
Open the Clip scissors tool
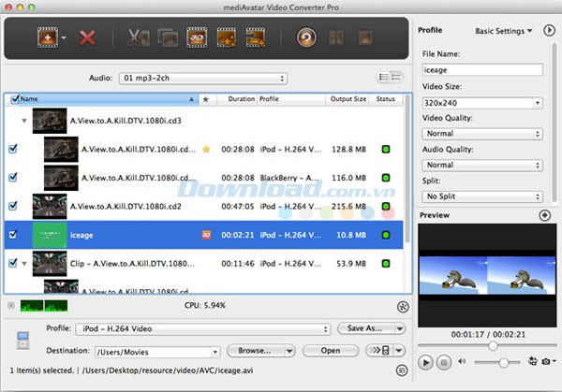pos(139,37)
